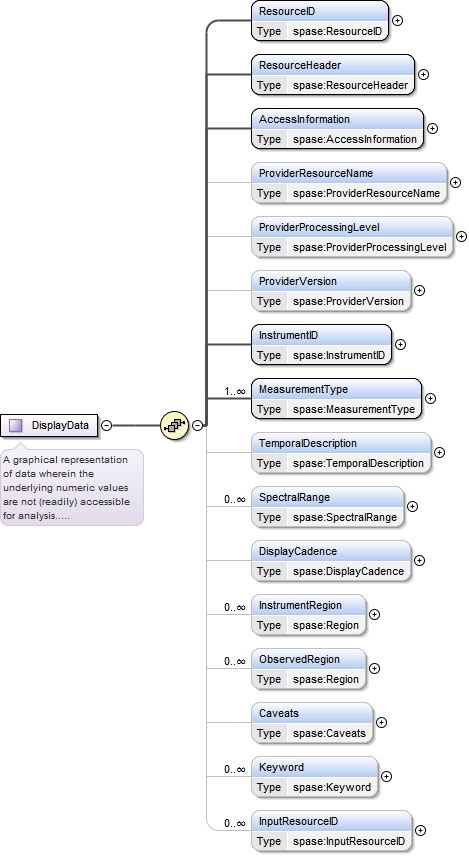Expand the Keyword element
This screenshot has width=469, height=856.
(x=386, y=777)
